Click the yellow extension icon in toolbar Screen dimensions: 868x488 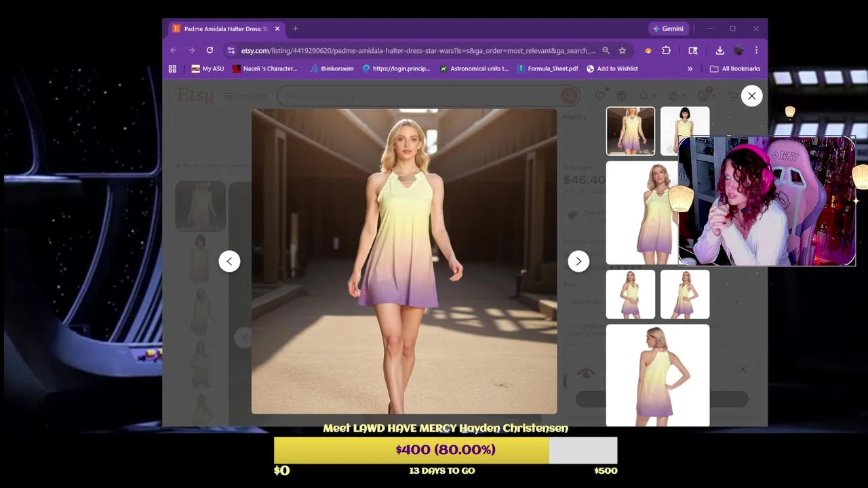(x=648, y=50)
